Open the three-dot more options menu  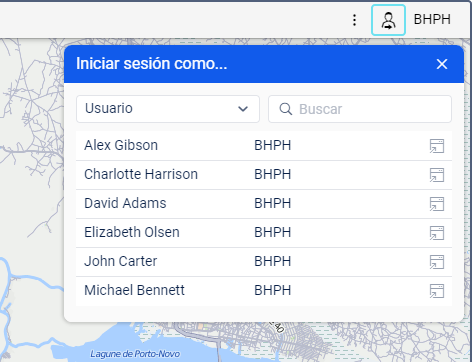click(355, 20)
